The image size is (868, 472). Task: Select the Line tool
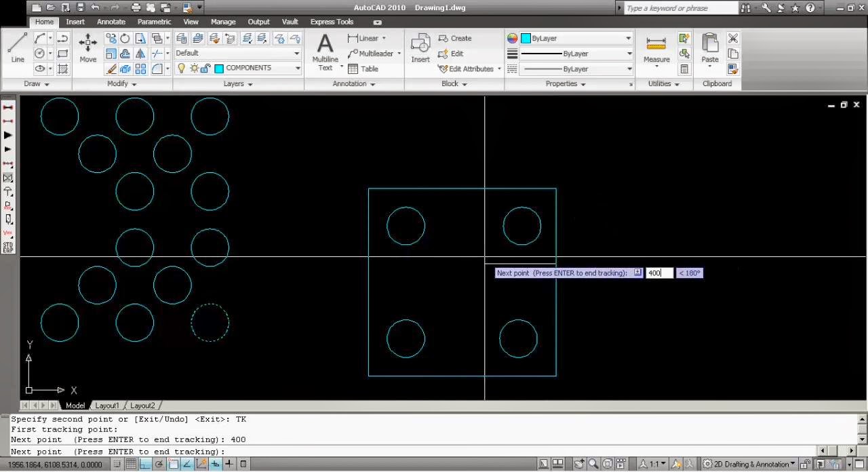click(x=17, y=47)
